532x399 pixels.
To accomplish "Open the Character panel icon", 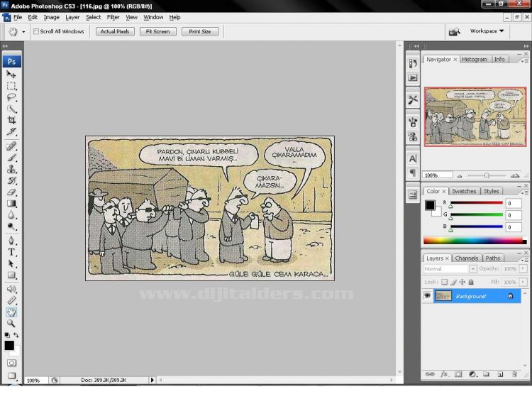I will [x=413, y=158].
